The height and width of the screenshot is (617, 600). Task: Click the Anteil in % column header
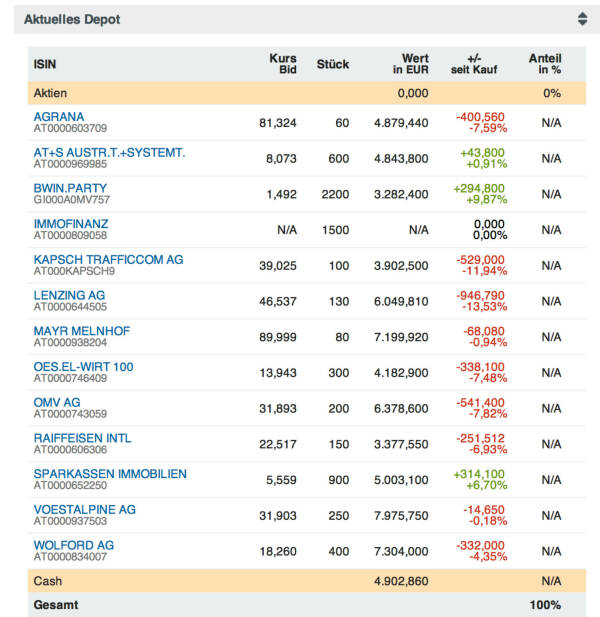[x=545, y=64]
